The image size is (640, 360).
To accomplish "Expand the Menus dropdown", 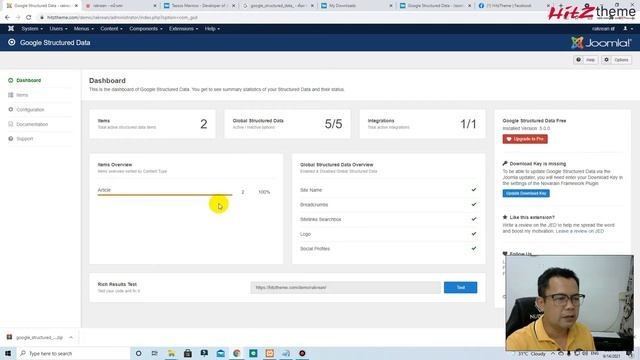I will tap(84, 29).
